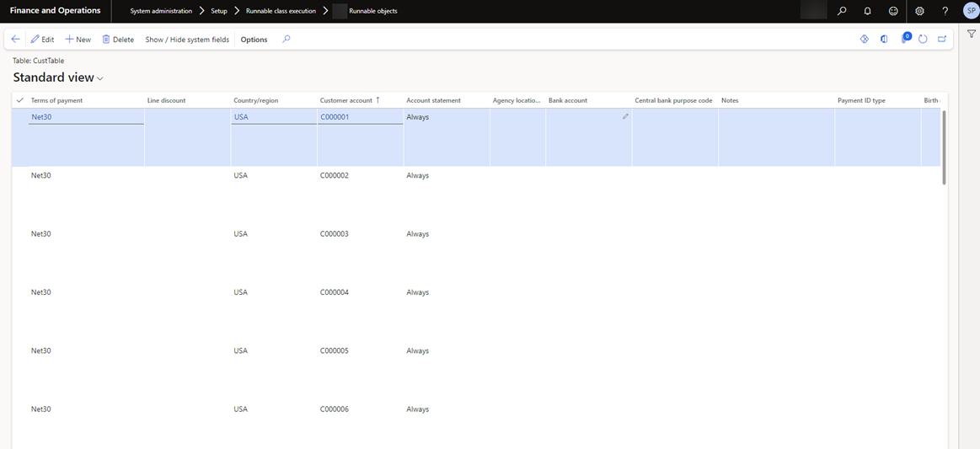The height and width of the screenshot is (449, 980).
Task: Open the Power Apps diamond icon
Action: click(865, 39)
